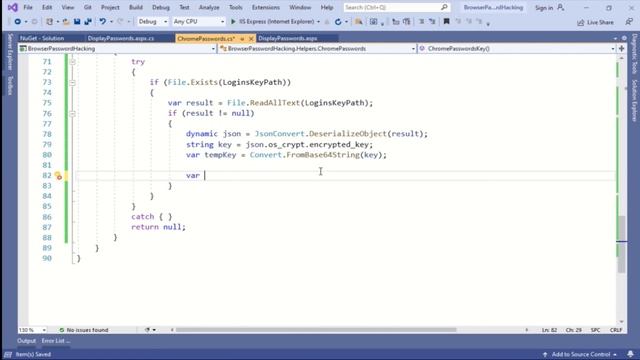Open the Error List panel tab
The image size is (640, 360).
click(56, 341)
